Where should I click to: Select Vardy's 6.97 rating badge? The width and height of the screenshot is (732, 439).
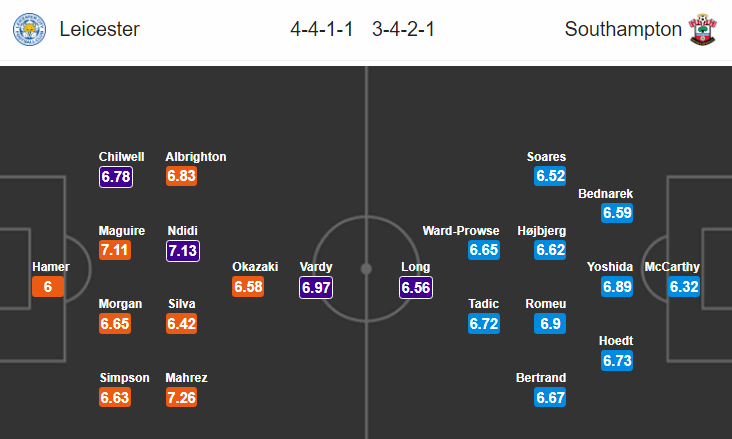click(x=316, y=287)
